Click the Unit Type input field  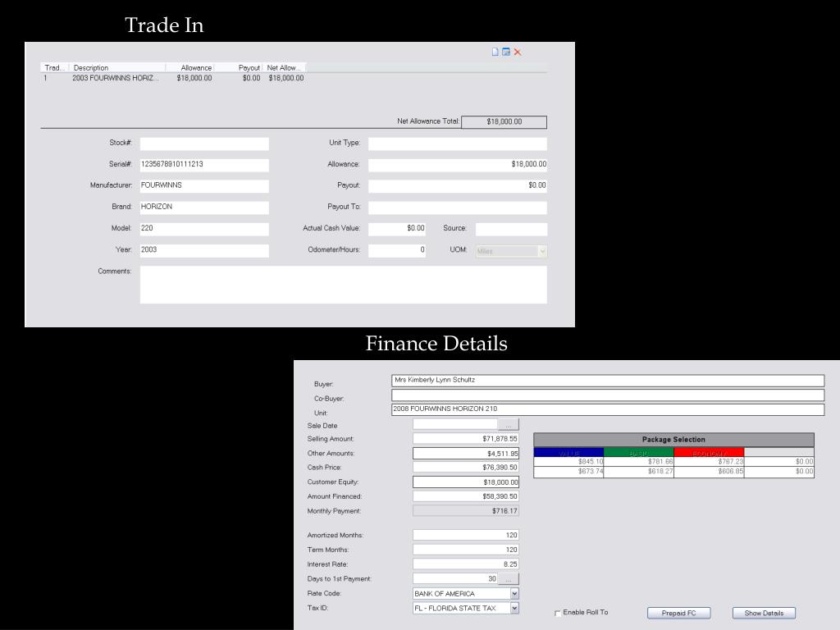click(x=458, y=144)
